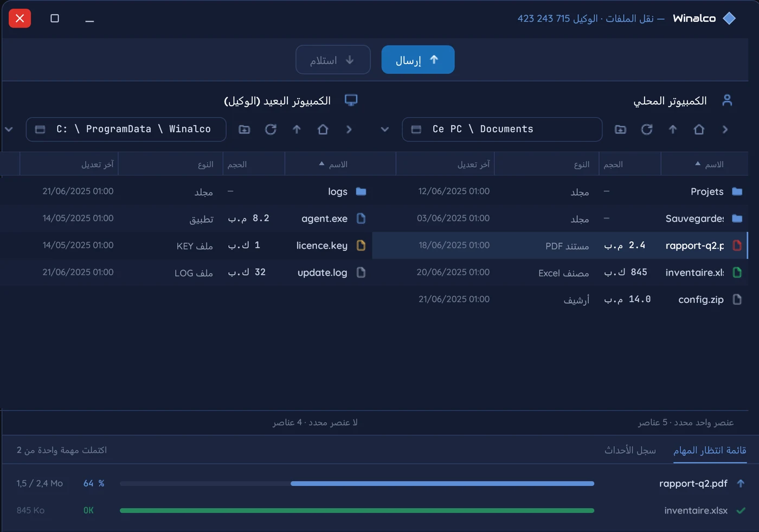Screen dimensions: 759x532
Task: Click the Winalco diamond logo icon
Action: 730,18
